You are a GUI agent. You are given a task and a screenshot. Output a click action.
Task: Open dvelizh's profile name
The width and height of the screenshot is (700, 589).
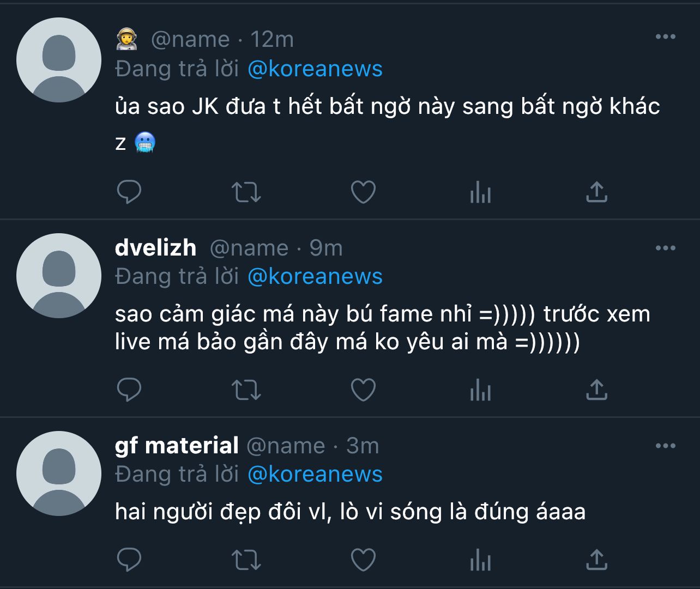pyautogui.click(x=156, y=248)
